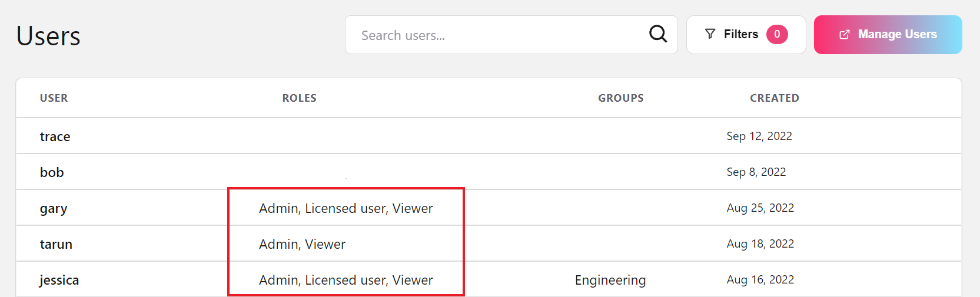Screen dimensions: 980x297
Task: Click the filters count badge showing 0
Action: 777,34
